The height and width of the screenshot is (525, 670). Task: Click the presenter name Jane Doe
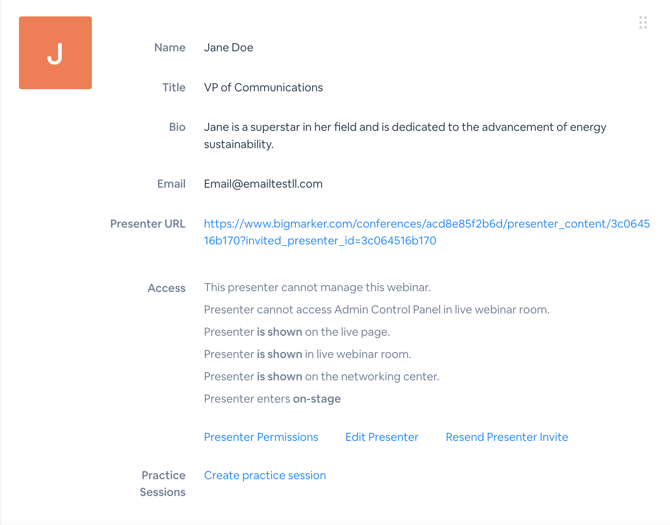pos(229,47)
